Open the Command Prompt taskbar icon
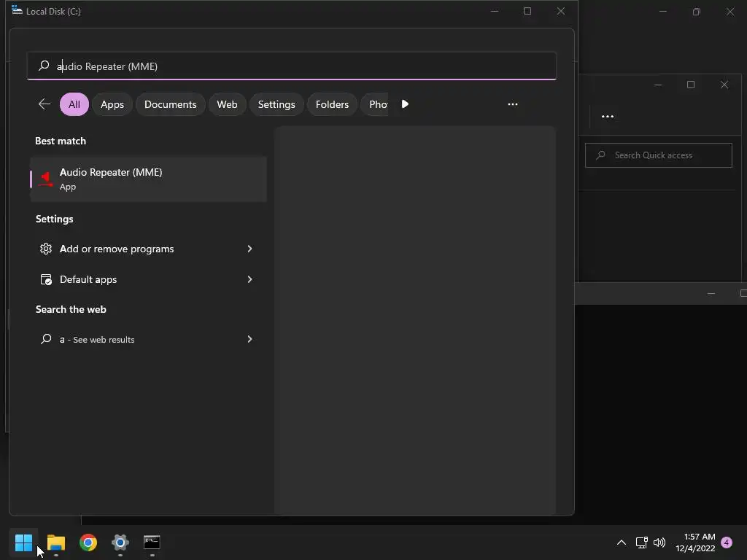 152,542
